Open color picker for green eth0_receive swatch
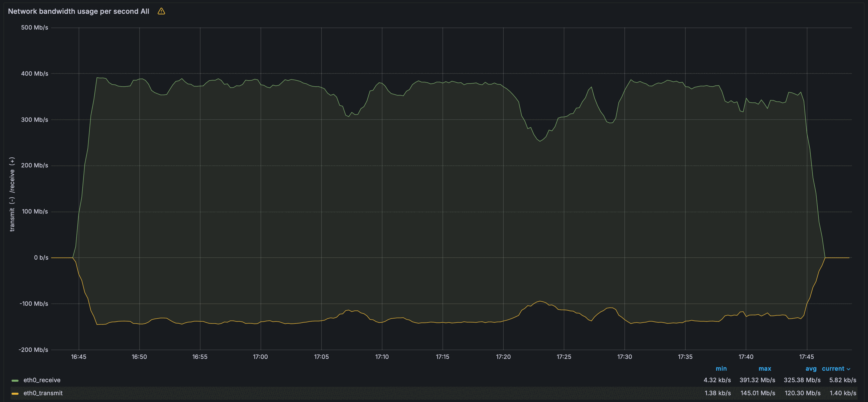The image size is (868, 402). tap(15, 380)
